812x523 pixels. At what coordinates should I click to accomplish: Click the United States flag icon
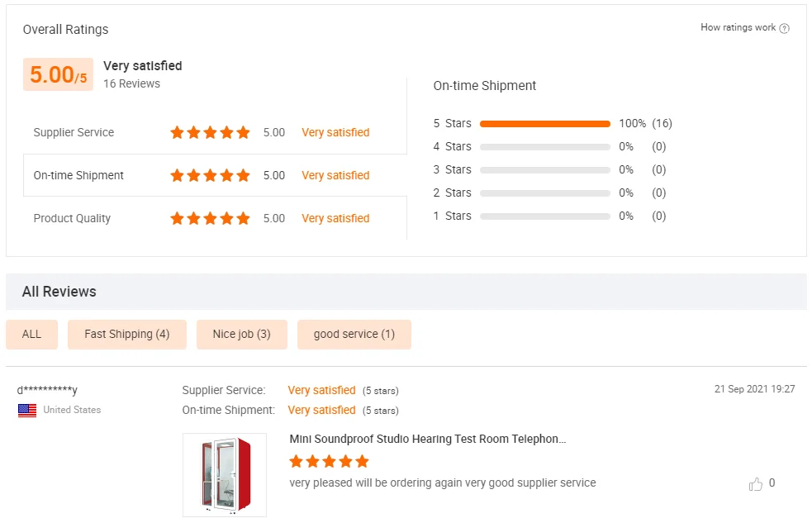(x=26, y=410)
